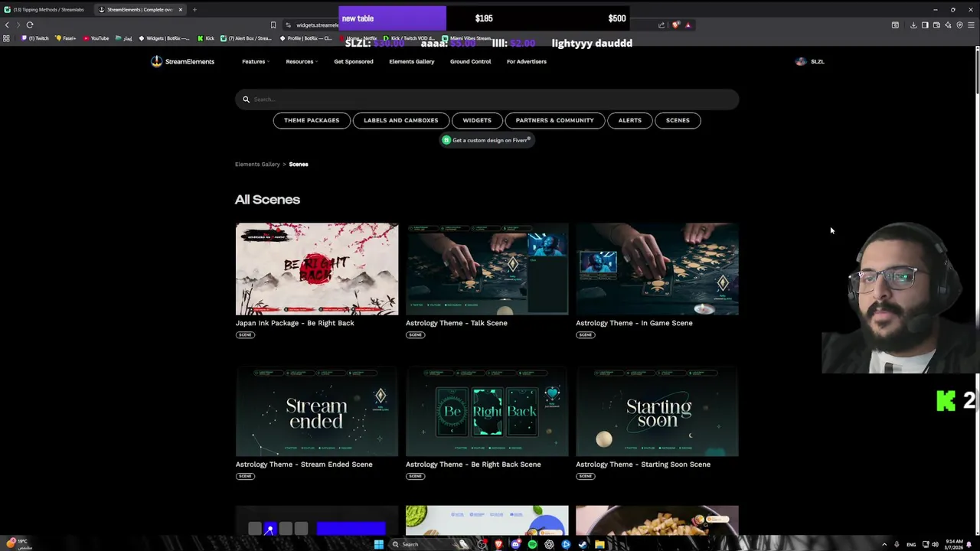This screenshot has width=980, height=551.
Task: Click the bookmark page icon
Action: [x=273, y=25]
